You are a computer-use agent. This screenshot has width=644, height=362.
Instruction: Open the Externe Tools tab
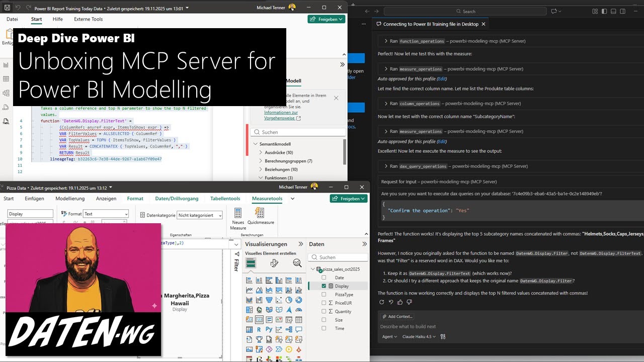(88, 19)
